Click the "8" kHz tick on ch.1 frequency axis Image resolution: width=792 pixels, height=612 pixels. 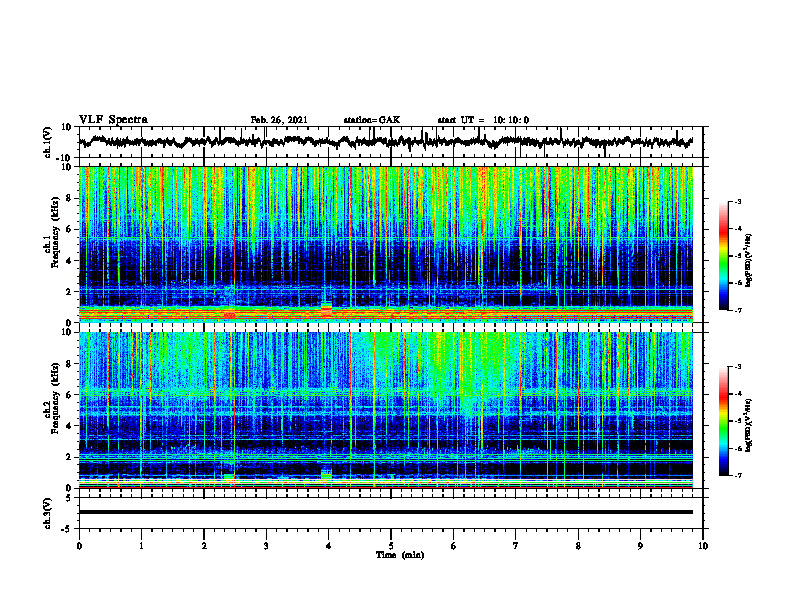click(69, 198)
